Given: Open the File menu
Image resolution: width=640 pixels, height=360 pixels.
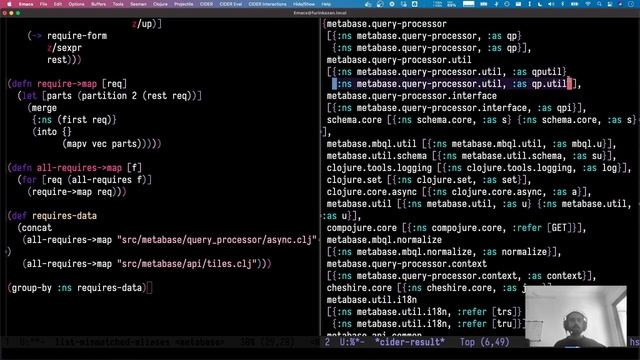Looking at the screenshot, I should coord(44,4).
